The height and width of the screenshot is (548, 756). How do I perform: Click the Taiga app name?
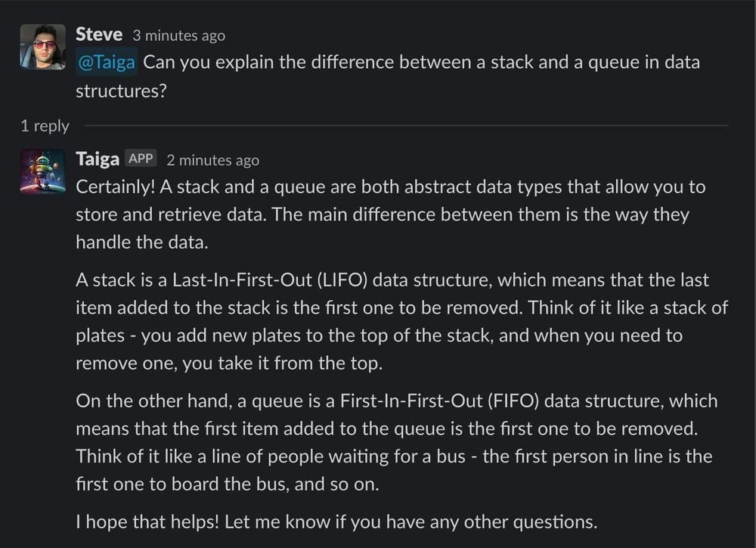[x=98, y=159]
